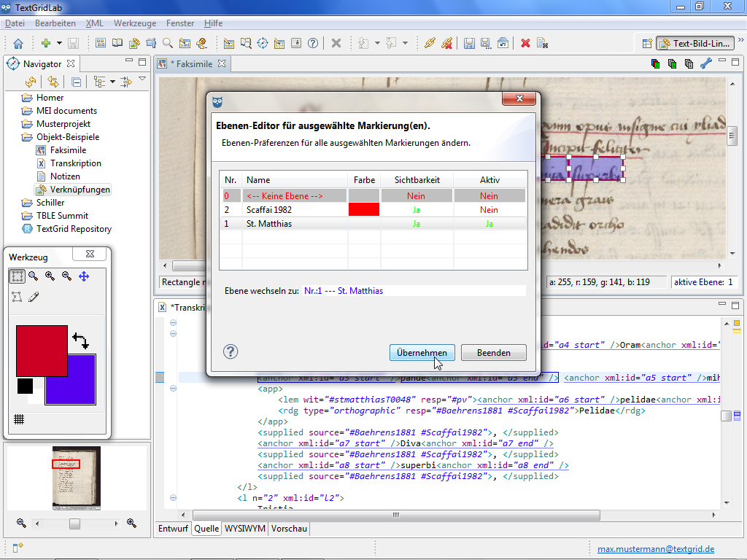Click the Beenden button

point(493,353)
